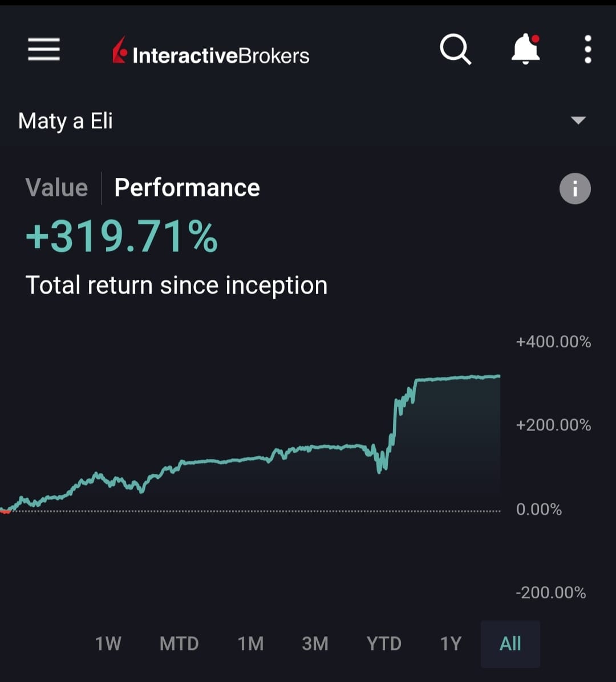The image size is (616, 682).
Task: Open the search magnifier icon
Action: point(455,50)
